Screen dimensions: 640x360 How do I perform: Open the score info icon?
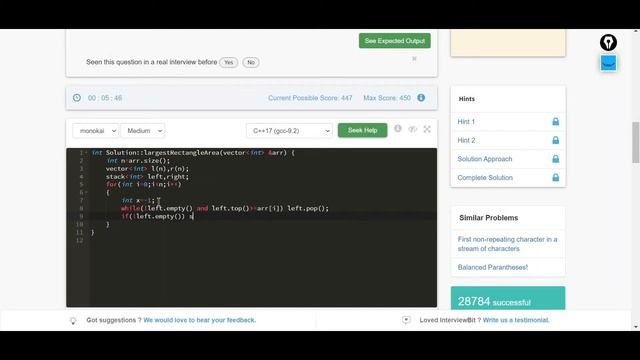pyautogui.click(x=421, y=98)
